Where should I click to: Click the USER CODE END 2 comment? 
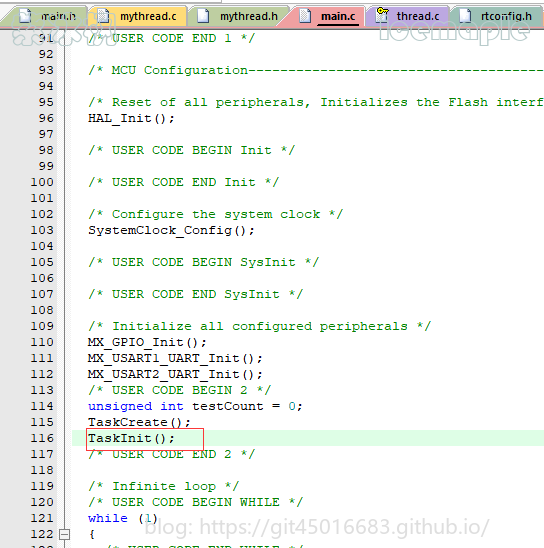pyautogui.click(x=172, y=454)
